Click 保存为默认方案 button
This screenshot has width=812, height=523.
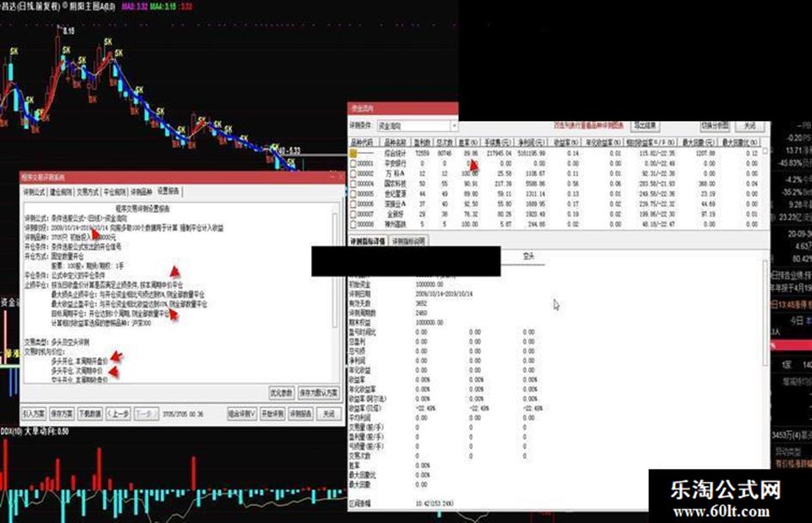[x=319, y=392]
